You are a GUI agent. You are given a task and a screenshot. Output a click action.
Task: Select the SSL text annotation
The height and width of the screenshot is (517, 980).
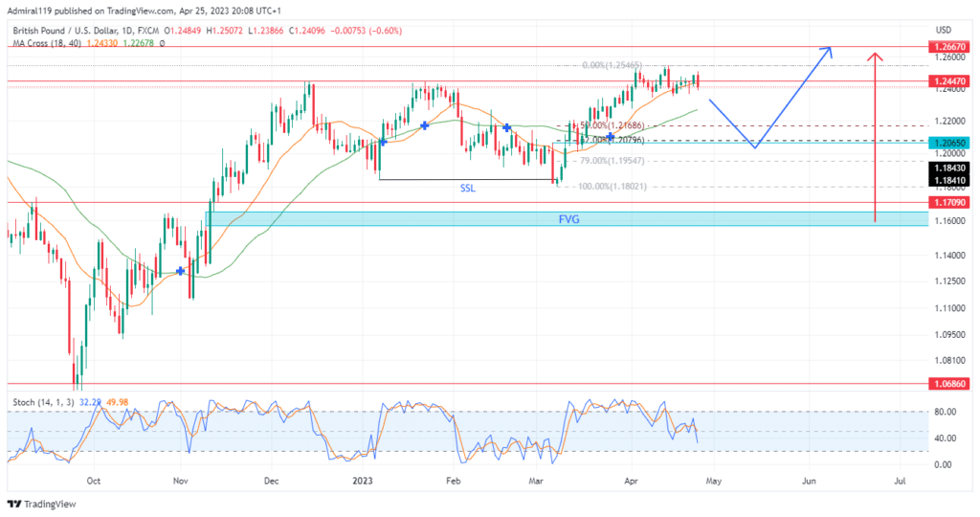point(467,189)
